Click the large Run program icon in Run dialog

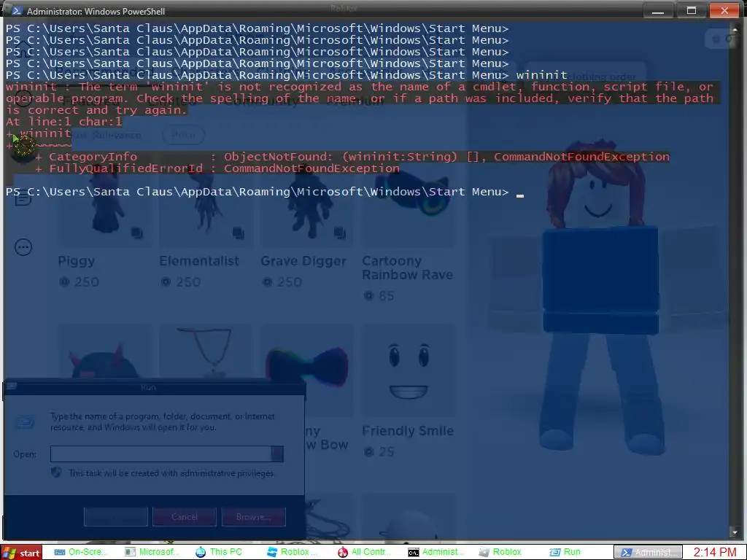coord(25,422)
